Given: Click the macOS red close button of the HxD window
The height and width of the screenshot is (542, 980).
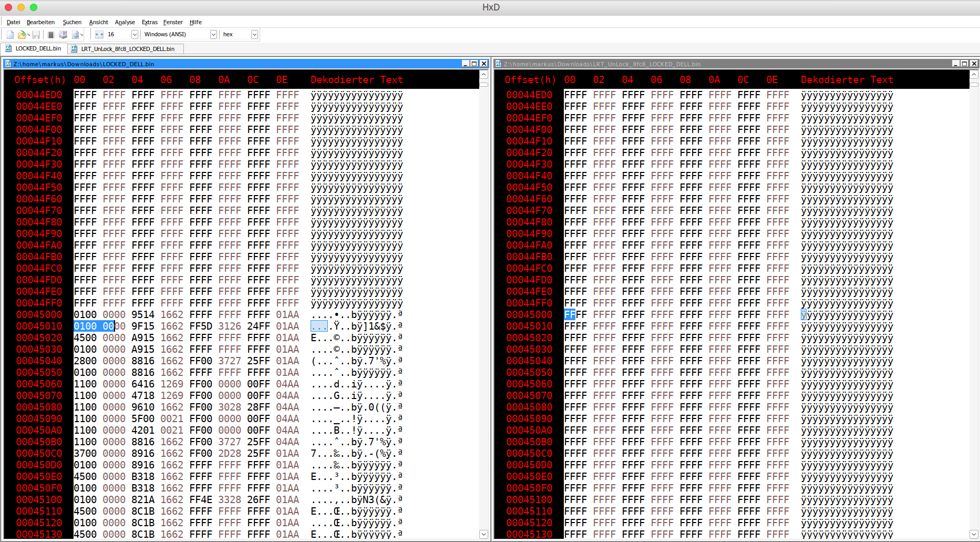Looking at the screenshot, I should point(8,7).
